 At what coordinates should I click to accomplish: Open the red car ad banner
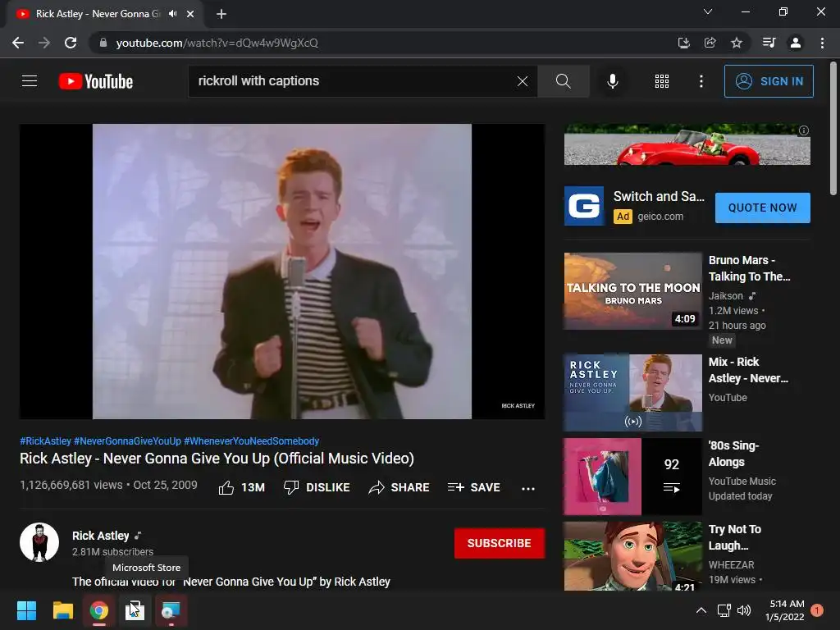click(687, 144)
